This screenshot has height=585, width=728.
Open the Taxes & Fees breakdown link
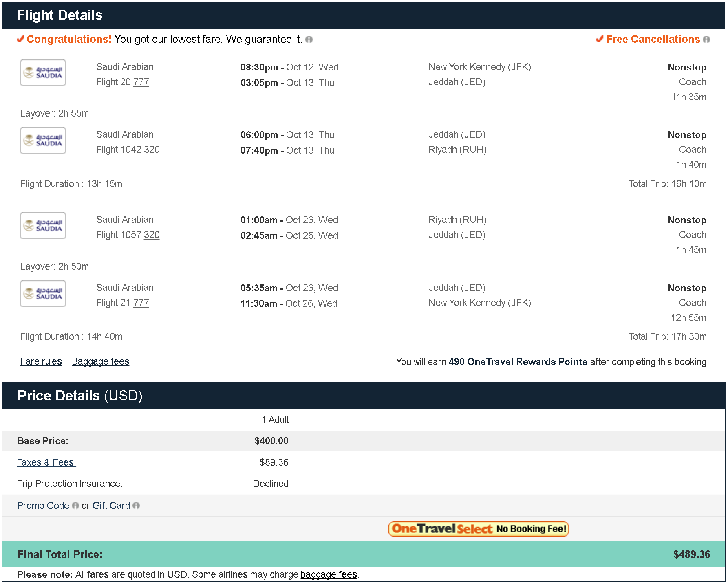click(46, 462)
